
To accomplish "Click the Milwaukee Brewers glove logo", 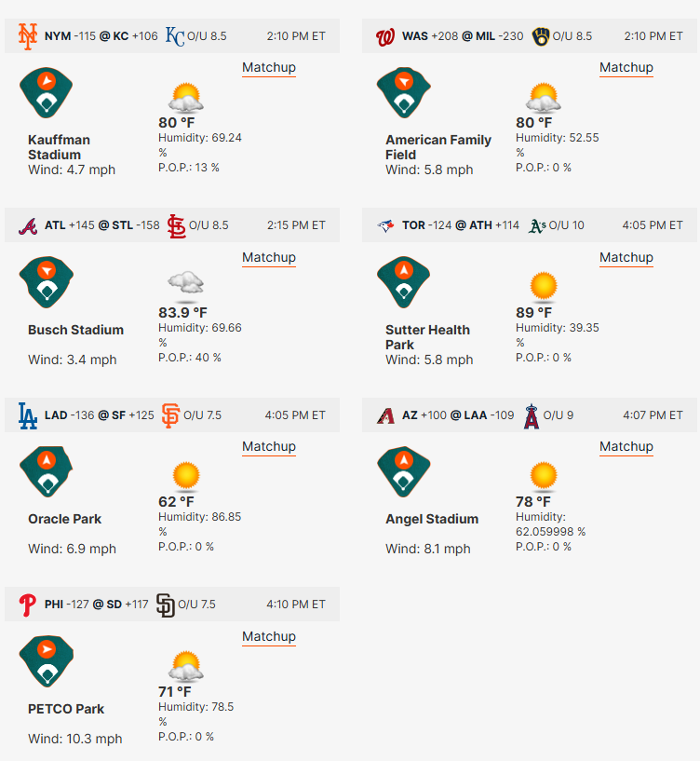I will [x=541, y=36].
